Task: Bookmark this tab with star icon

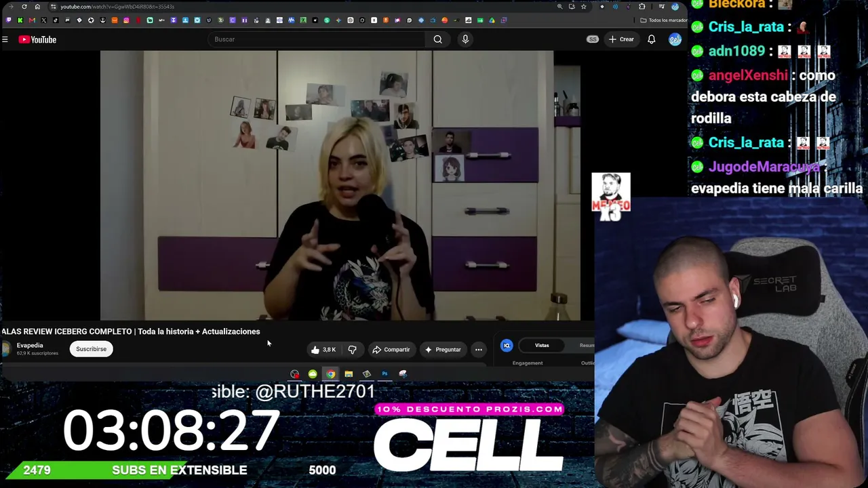Action: tap(583, 7)
